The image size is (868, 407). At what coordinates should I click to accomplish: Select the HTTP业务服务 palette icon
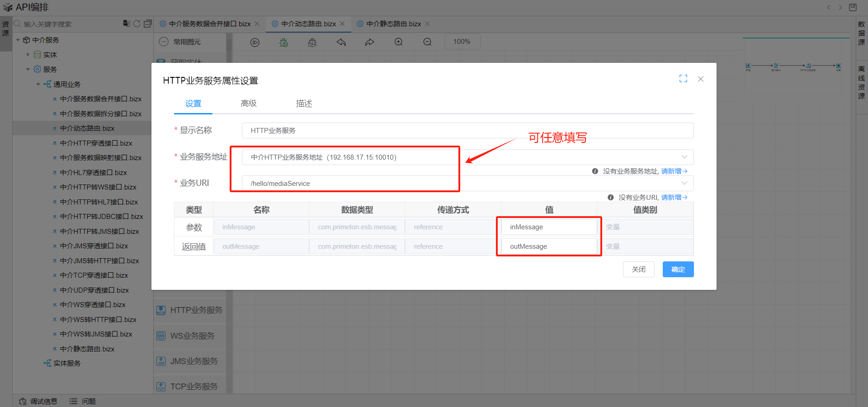pyautogui.click(x=161, y=310)
